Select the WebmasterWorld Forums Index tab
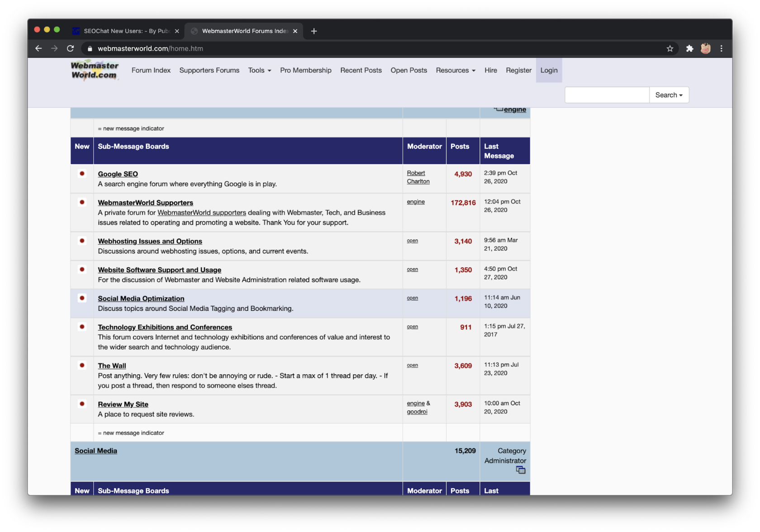This screenshot has height=532, width=760. (244, 31)
